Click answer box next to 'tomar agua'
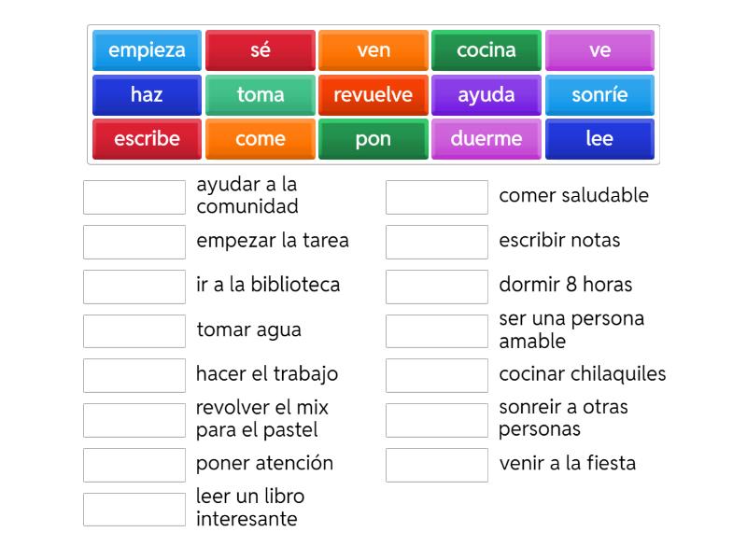Screen dimensions: 747x560 click(x=134, y=331)
